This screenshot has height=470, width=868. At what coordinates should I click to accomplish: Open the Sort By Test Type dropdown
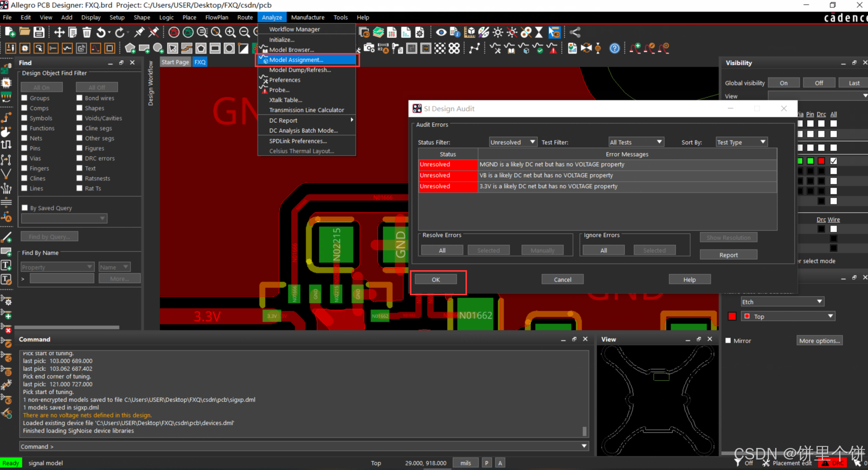coord(741,142)
